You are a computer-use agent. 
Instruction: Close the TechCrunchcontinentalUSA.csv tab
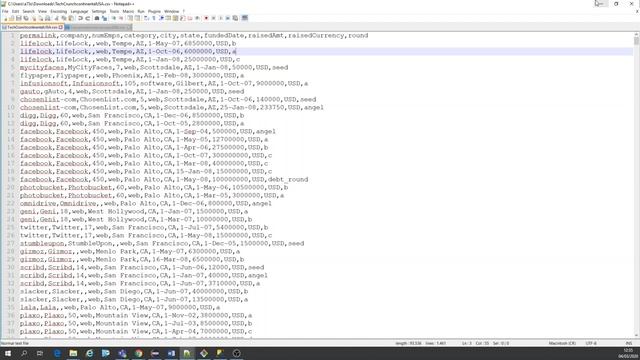pyautogui.click(x=61, y=27)
